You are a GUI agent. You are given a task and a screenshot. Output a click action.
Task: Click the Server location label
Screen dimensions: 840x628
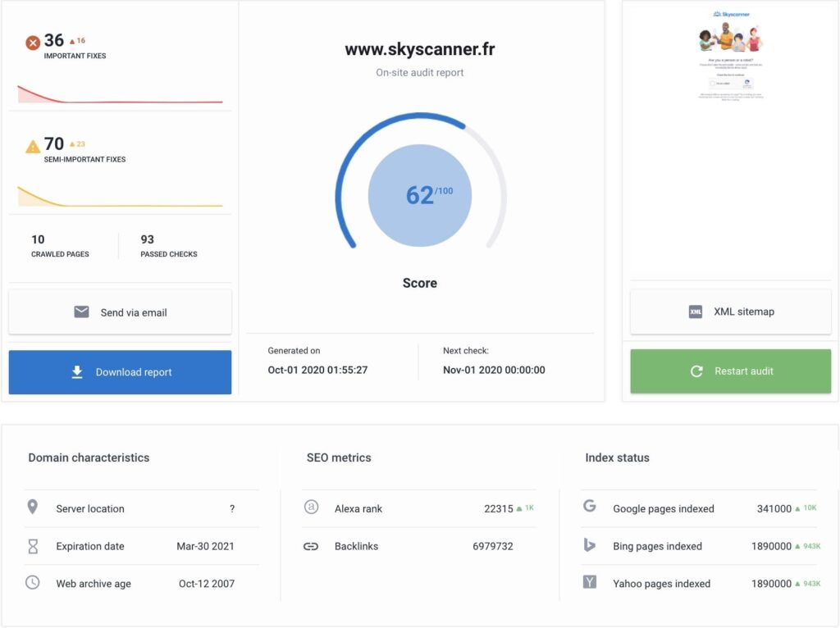click(x=90, y=508)
